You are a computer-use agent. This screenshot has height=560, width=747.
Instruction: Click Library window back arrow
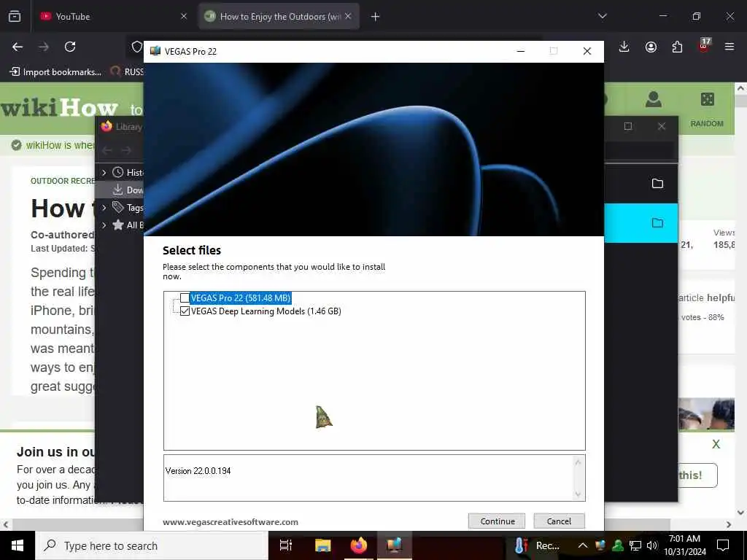[107, 150]
